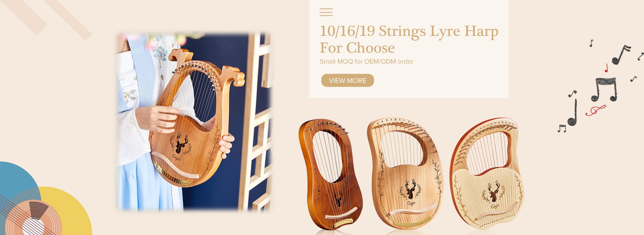
Task: Select the dark brown 10-string lyre harp
Action: click(330, 174)
